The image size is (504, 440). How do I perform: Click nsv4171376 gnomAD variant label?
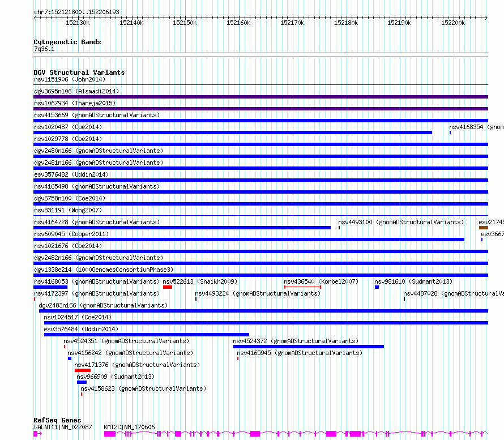pos(137,365)
